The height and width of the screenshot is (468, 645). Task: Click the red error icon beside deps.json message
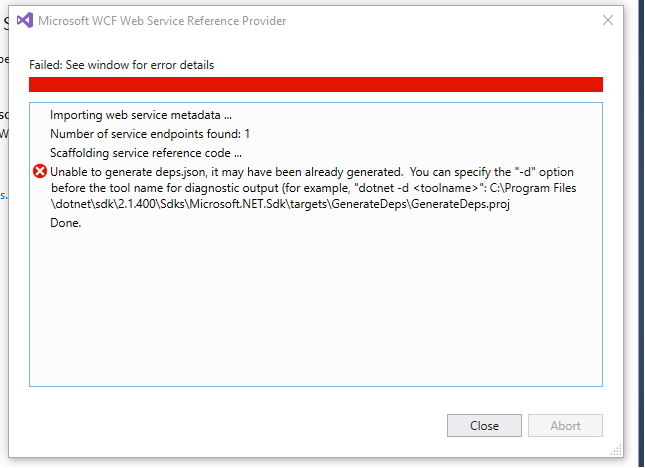click(40, 171)
